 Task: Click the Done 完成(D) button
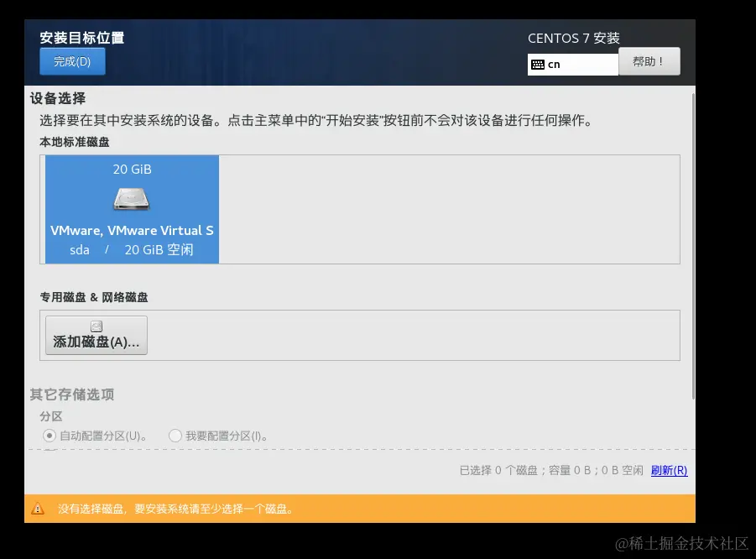tap(72, 61)
